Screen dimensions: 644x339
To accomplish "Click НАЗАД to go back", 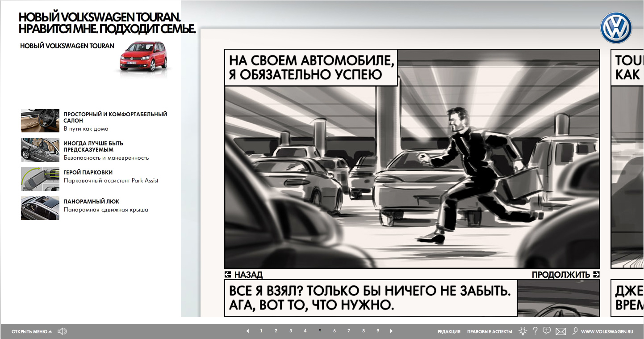I will (244, 275).
